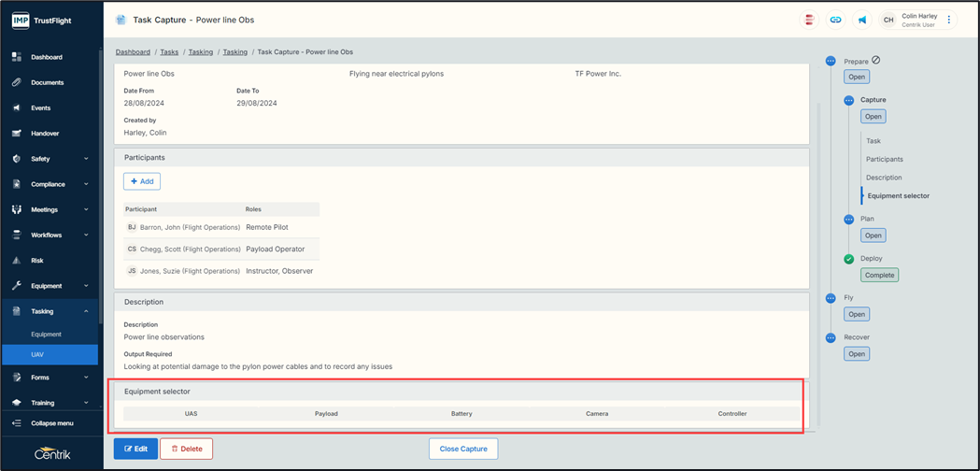This screenshot has height=471, width=980.
Task: Click the Risk warning triangle icon
Action: [x=17, y=261]
